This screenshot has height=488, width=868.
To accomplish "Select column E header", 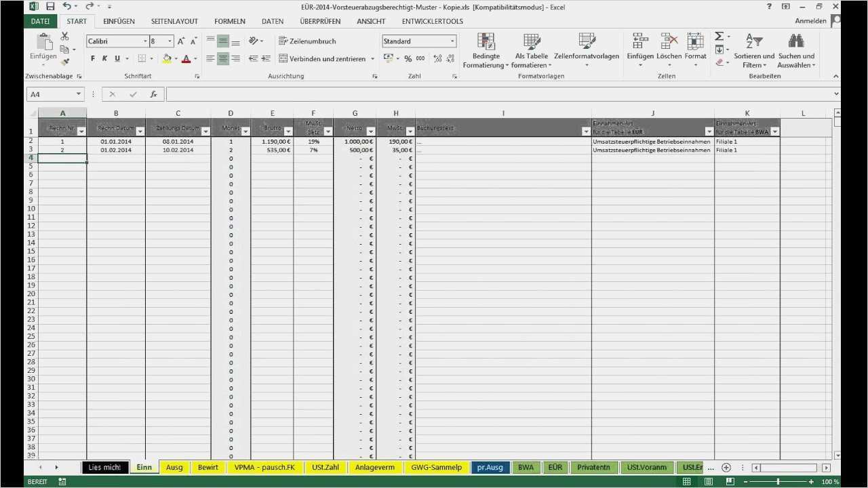I will 272,113.
